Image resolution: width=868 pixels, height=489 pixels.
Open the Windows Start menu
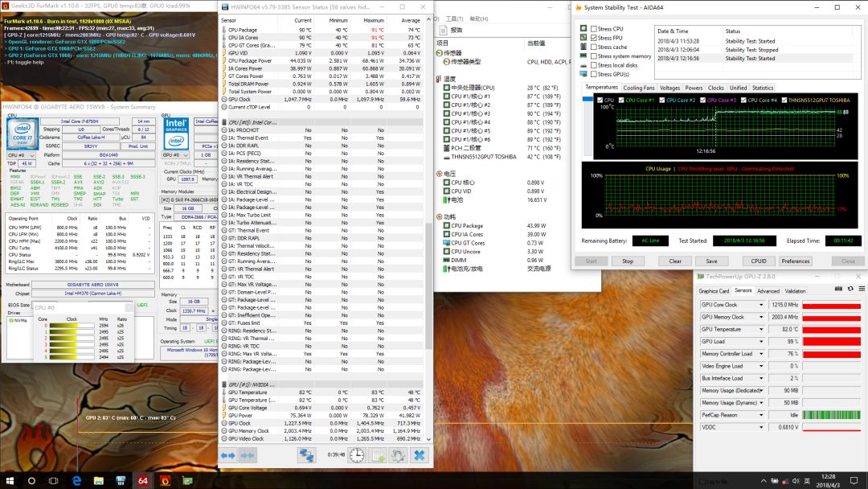pyautogui.click(x=10, y=480)
